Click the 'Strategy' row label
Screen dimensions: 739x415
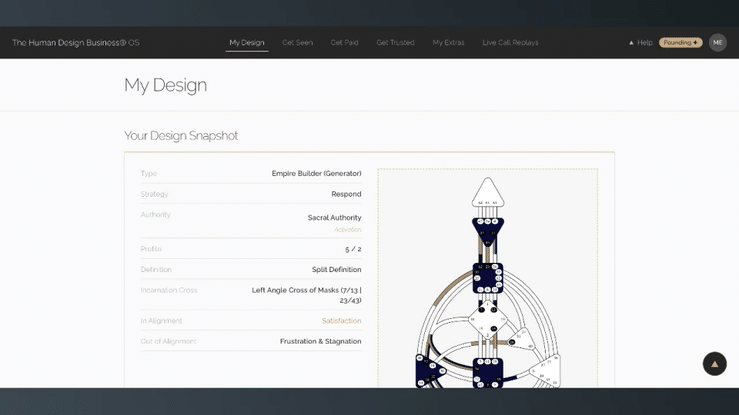pyautogui.click(x=154, y=194)
